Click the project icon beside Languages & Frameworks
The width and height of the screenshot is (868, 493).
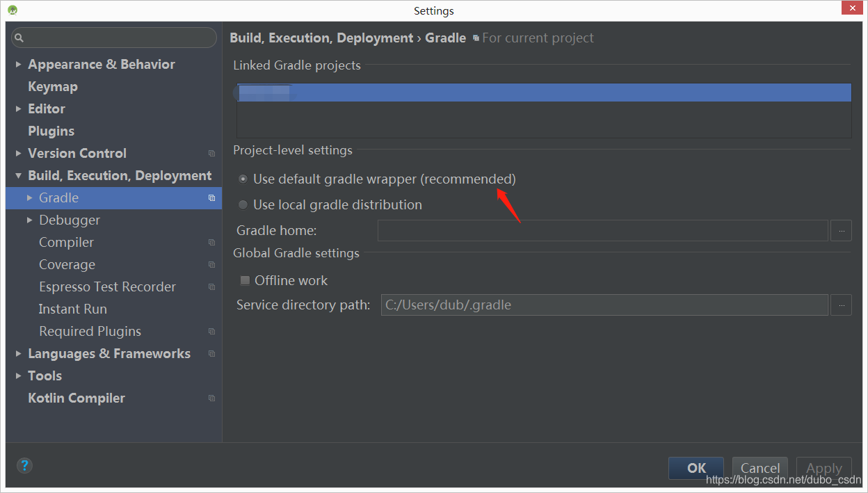[x=211, y=354]
